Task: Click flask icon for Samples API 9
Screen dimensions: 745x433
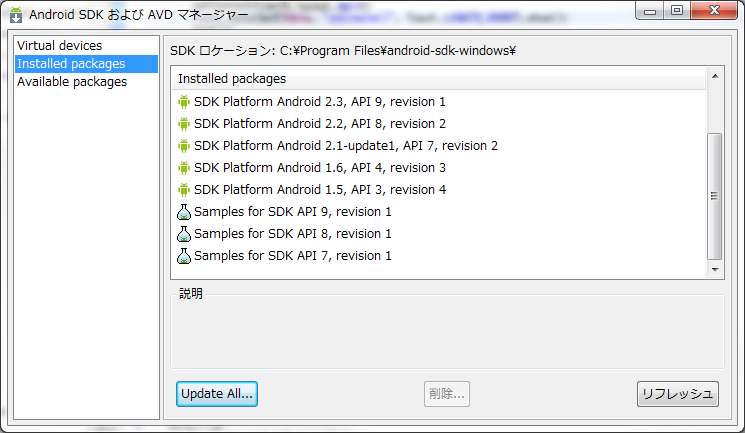Action: (x=184, y=212)
